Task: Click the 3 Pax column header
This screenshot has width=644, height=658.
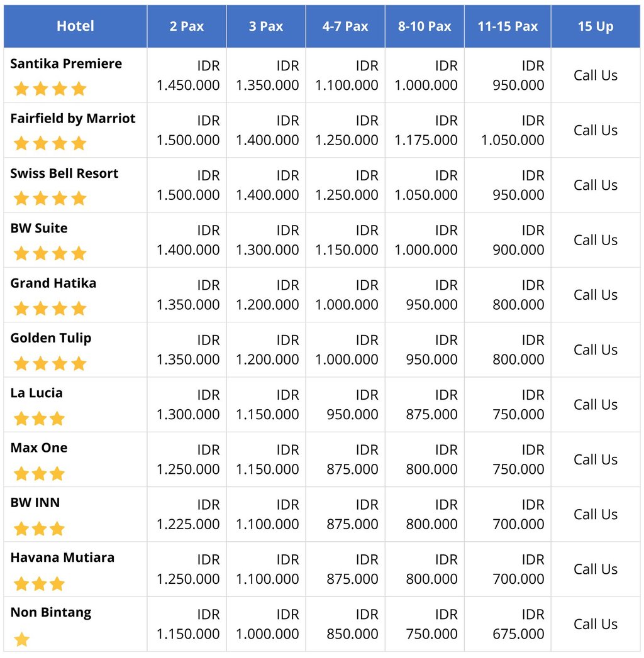Action: (266, 26)
